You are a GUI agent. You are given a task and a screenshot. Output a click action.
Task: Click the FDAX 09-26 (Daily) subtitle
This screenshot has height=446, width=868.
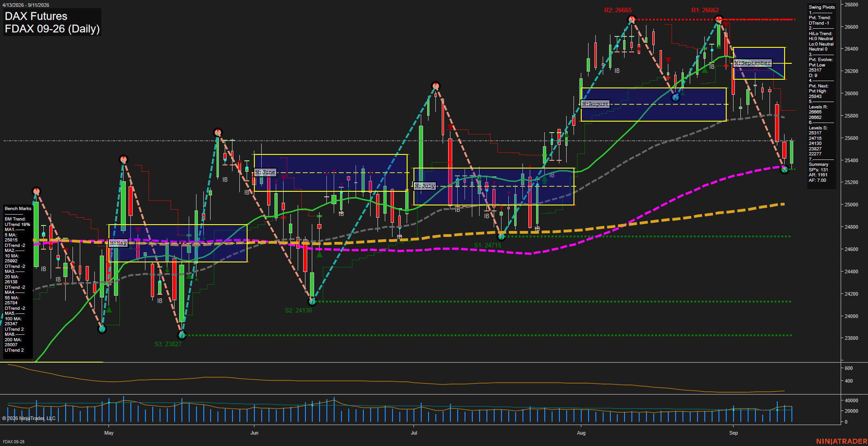(x=52, y=29)
